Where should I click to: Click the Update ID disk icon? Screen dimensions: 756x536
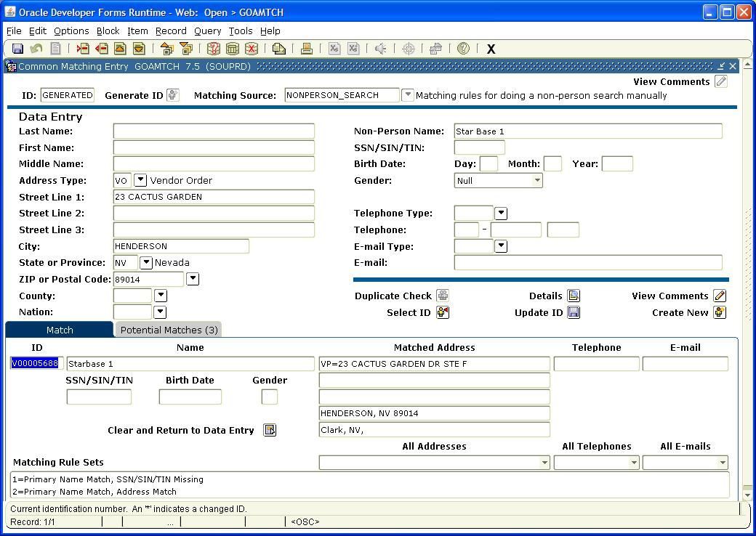[574, 312]
